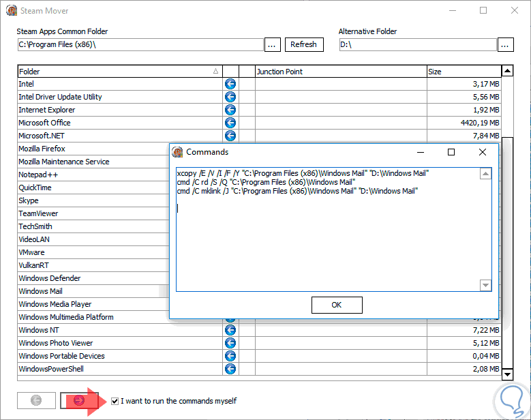Click grey move-back arrow button
The image size is (531, 420).
point(36,400)
